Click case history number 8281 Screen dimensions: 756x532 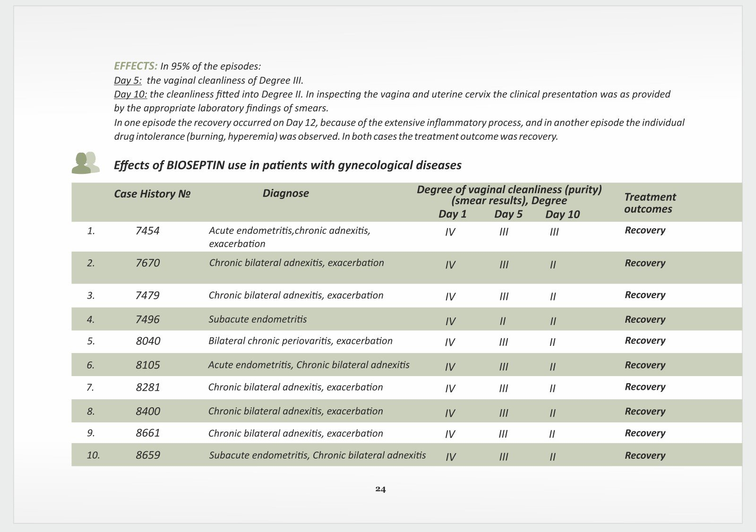coord(148,387)
